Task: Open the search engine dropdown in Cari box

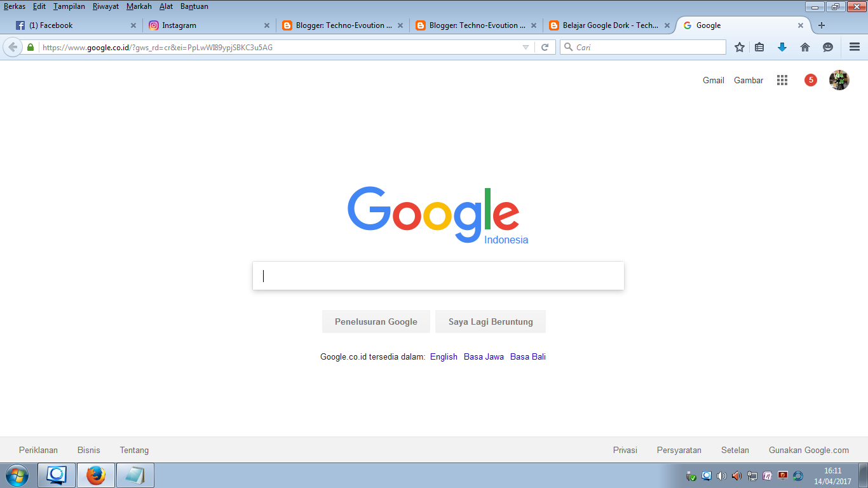Action: [567, 46]
